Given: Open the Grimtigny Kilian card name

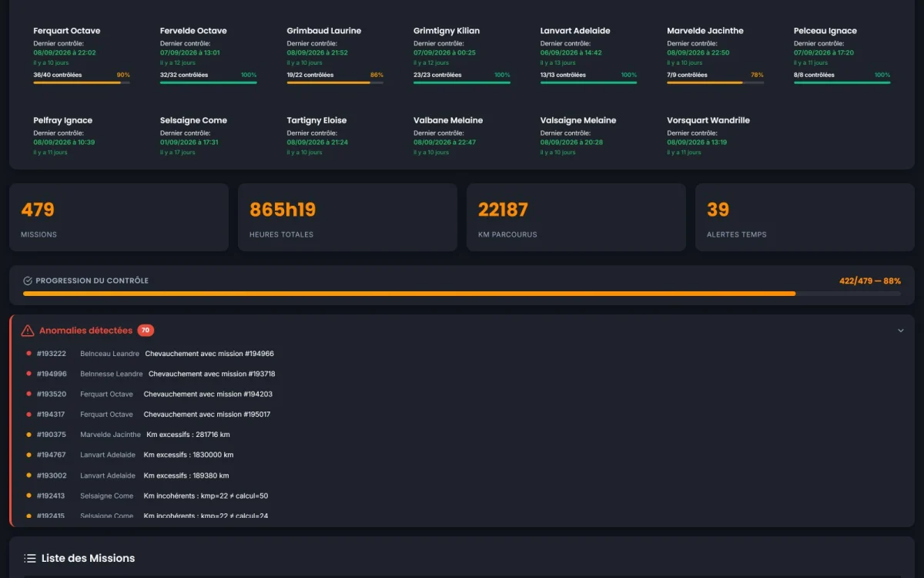Looking at the screenshot, I should (x=447, y=31).
